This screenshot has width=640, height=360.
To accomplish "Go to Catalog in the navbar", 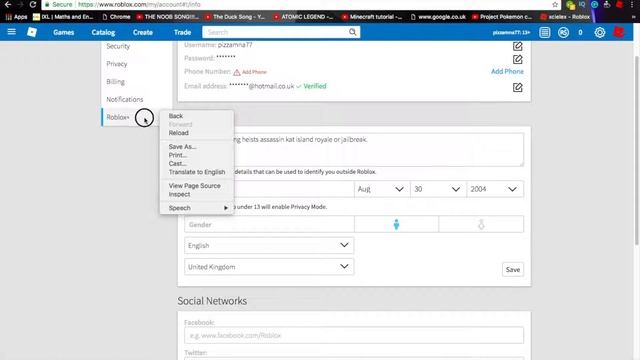I will tap(103, 32).
